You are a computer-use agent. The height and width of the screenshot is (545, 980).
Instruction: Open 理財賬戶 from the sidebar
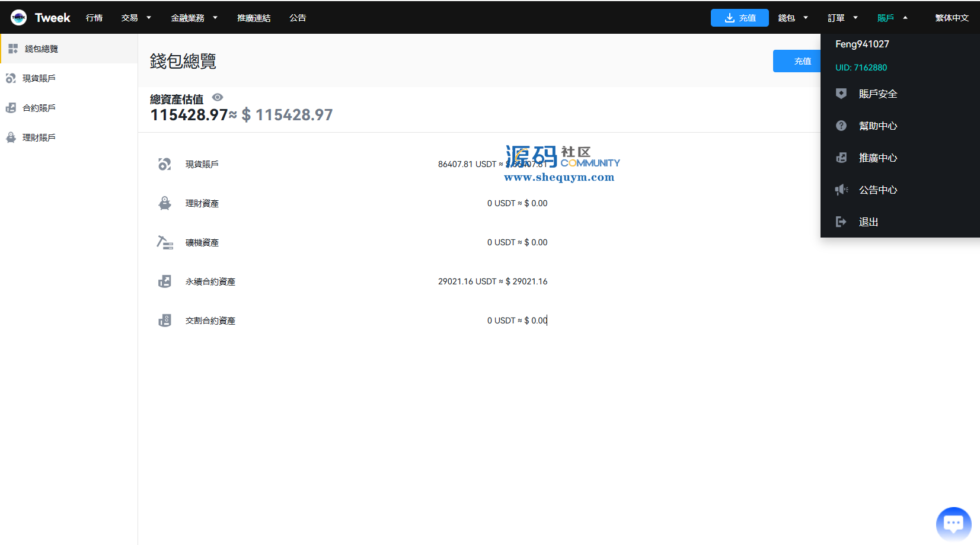[x=39, y=137]
